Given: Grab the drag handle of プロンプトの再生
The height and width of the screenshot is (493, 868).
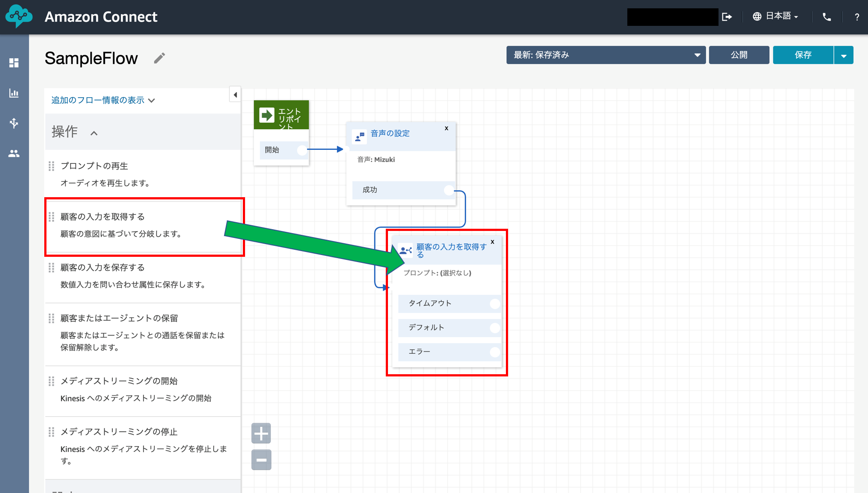Looking at the screenshot, I should click(51, 166).
